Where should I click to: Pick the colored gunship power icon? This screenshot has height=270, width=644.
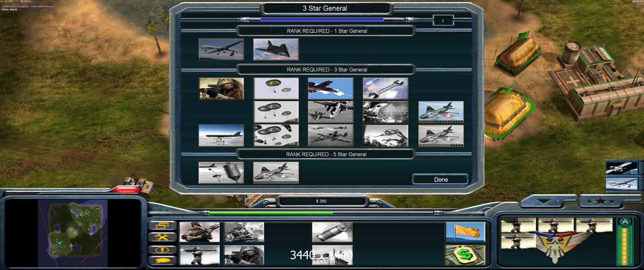(441, 112)
